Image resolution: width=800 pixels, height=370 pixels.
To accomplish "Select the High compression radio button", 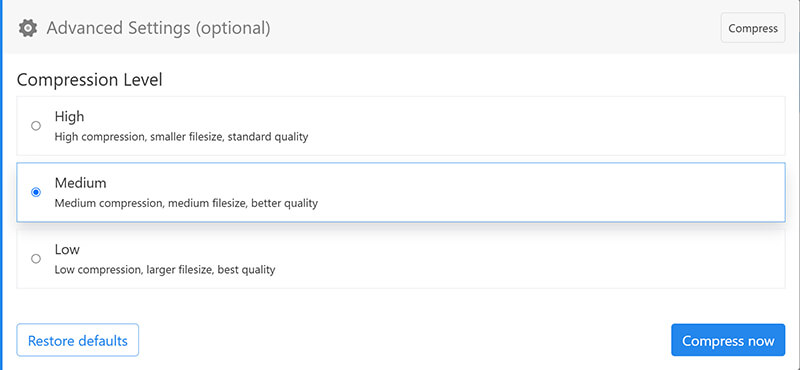I will pyautogui.click(x=36, y=126).
